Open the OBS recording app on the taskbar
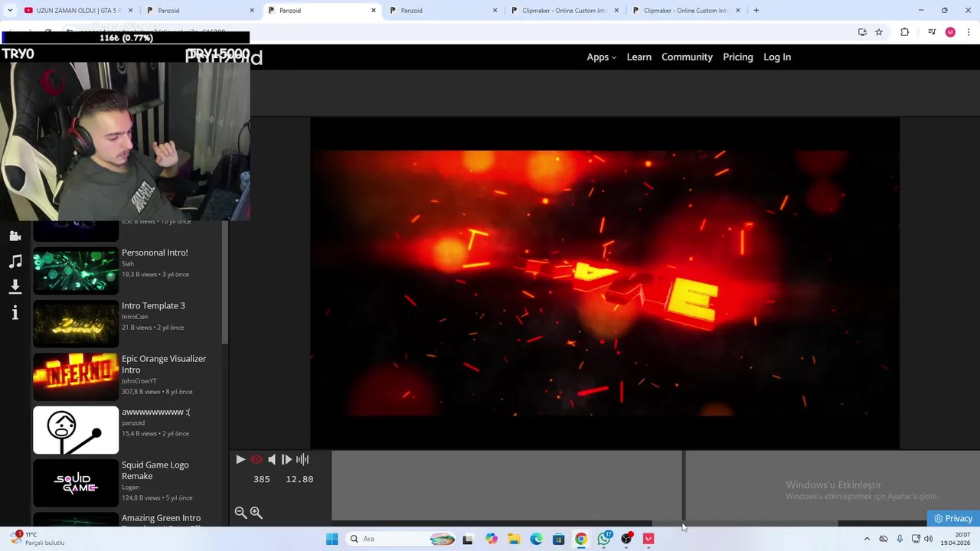The height and width of the screenshot is (551, 980). coord(626,539)
